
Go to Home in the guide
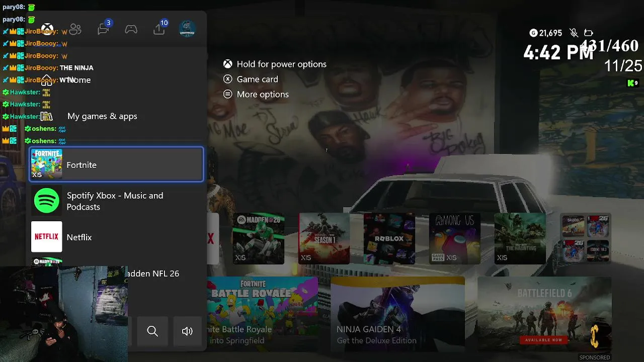coord(116,80)
